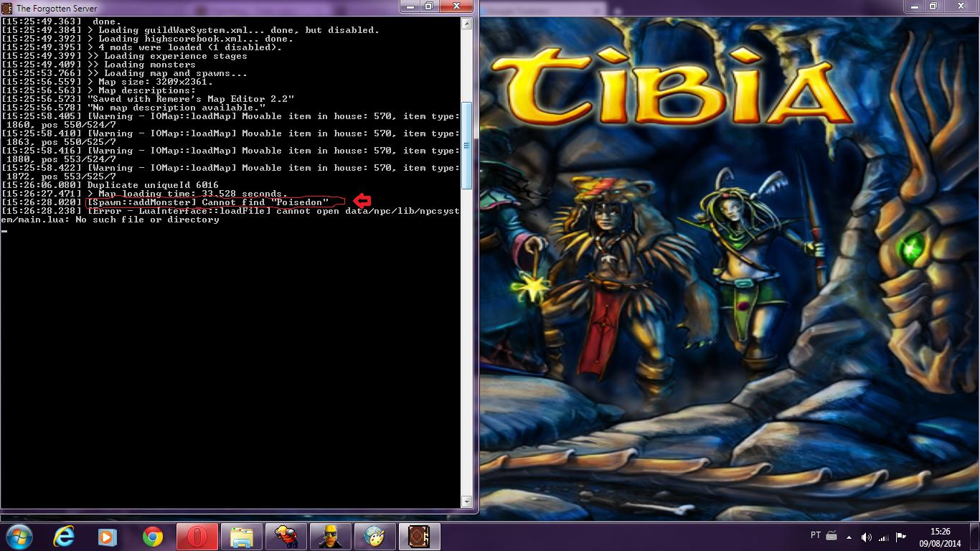Click the console scrollbar down arrow
This screenshot has height=551, width=980.
pyautogui.click(x=466, y=501)
